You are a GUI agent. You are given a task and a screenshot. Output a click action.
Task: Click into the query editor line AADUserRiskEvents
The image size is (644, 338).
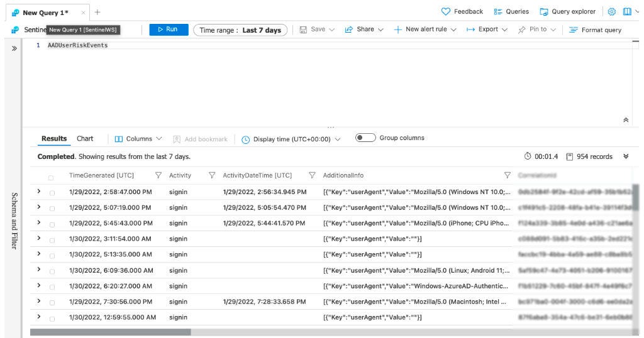coord(77,45)
